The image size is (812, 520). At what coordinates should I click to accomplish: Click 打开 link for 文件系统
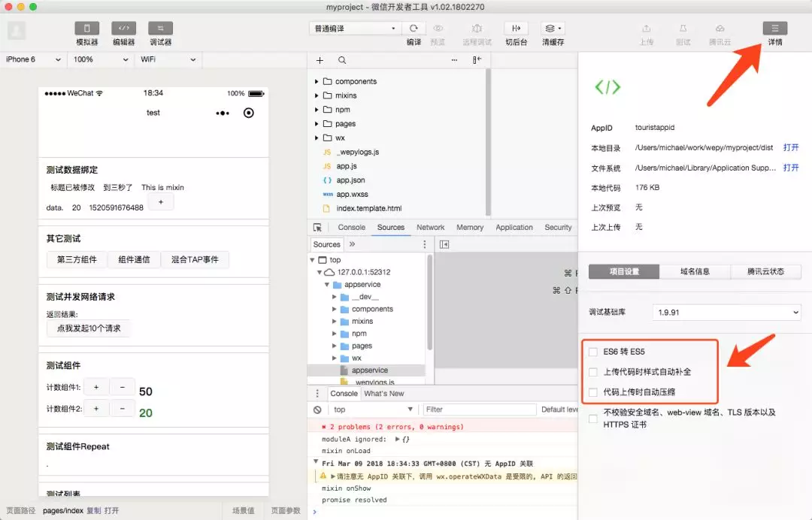coord(791,168)
